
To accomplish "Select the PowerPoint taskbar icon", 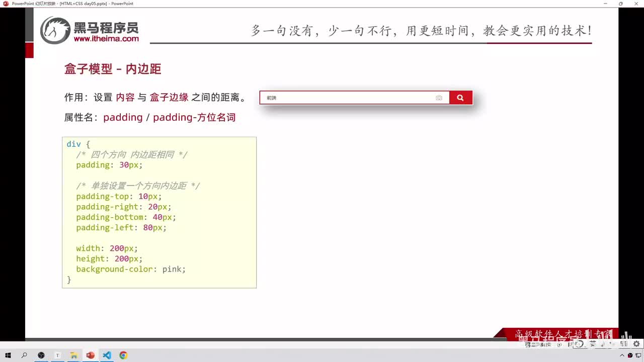I will pos(91,355).
